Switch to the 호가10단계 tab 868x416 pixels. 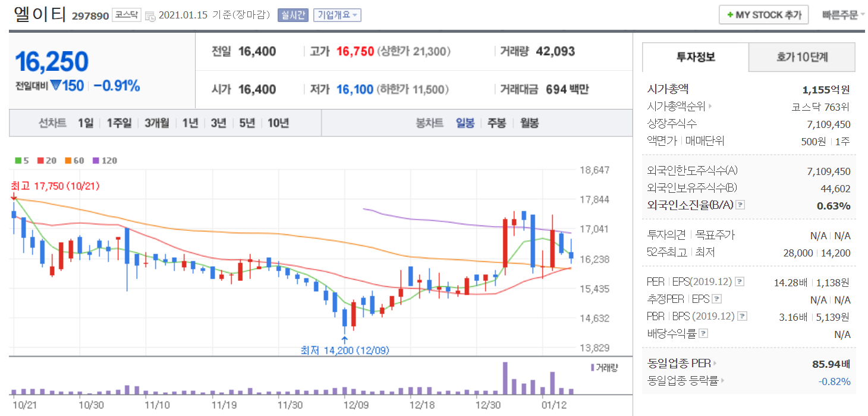pos(801,57)
